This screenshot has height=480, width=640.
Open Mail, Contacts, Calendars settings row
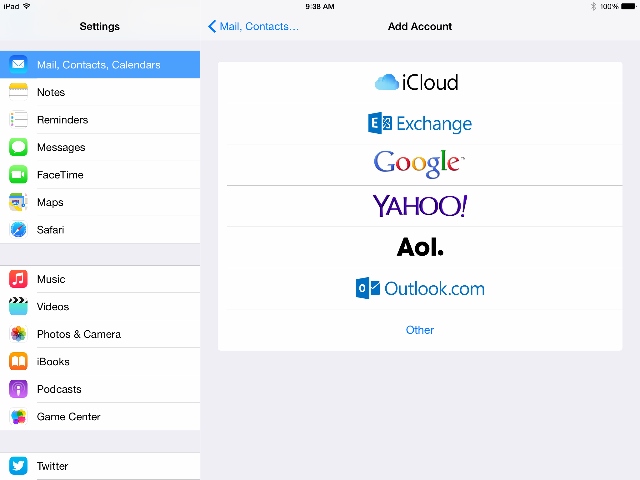tap(100, 64)
